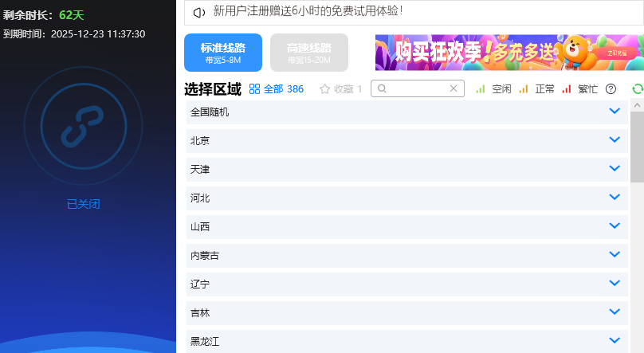Expand the 北京 region chevron
The image size is (644, 353).
coord(614,140)
